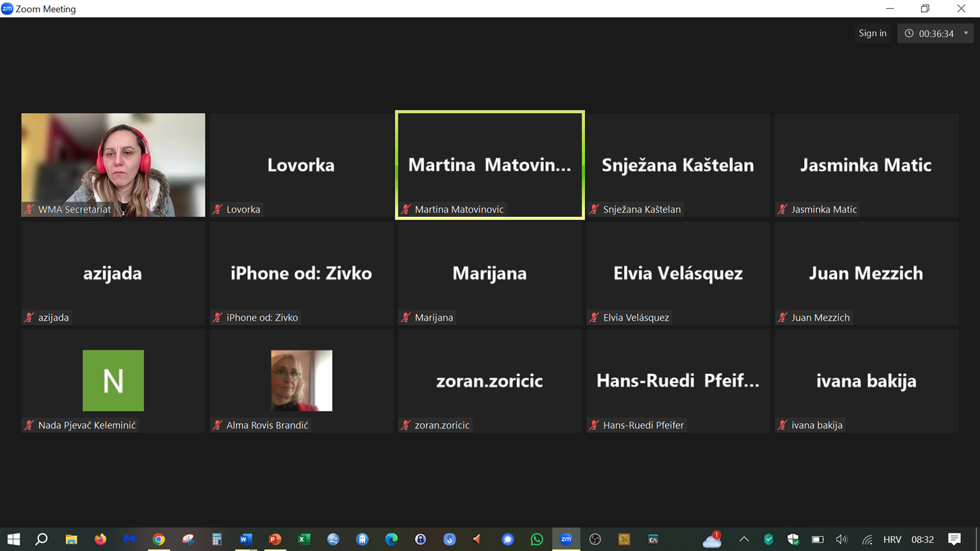
Task: Open Google Chrome from the taskbar
Action: tap(158, 539)
